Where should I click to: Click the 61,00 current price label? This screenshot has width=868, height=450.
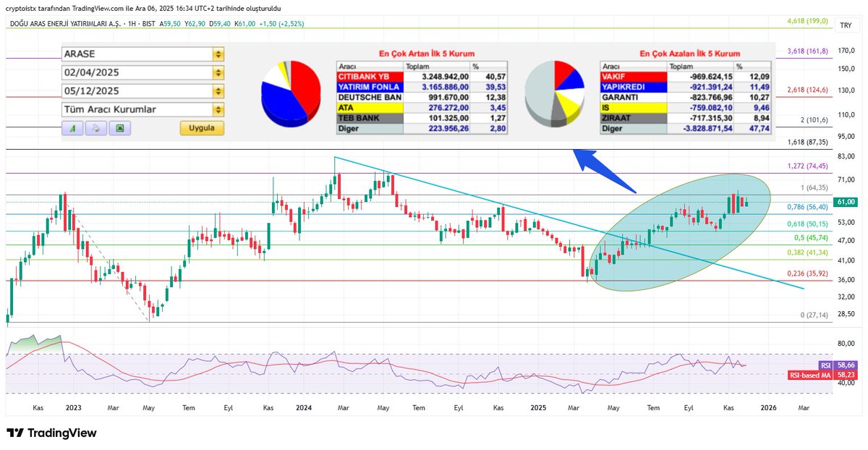846,202
